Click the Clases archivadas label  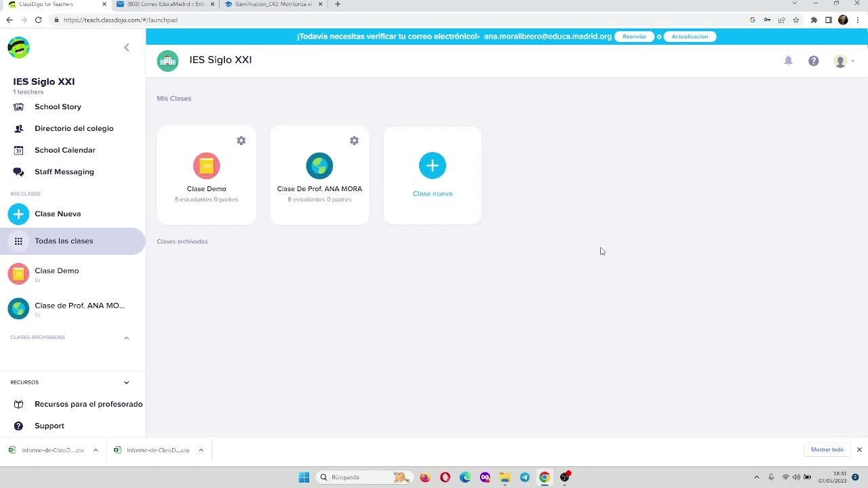(x=182, y=241)
